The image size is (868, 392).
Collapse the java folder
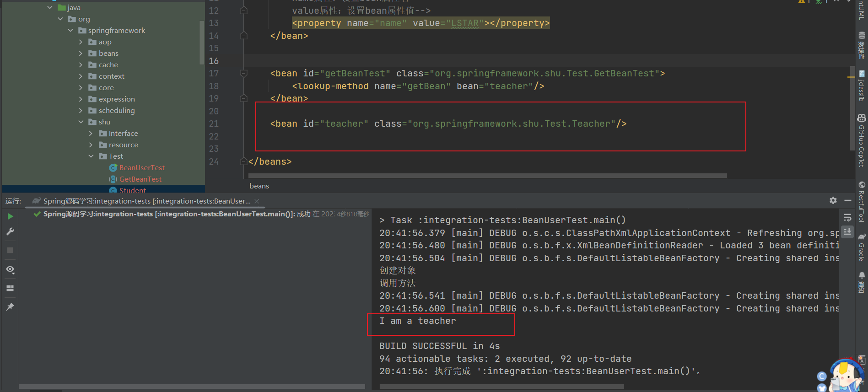pyautogui.click(x=50, y=7)
